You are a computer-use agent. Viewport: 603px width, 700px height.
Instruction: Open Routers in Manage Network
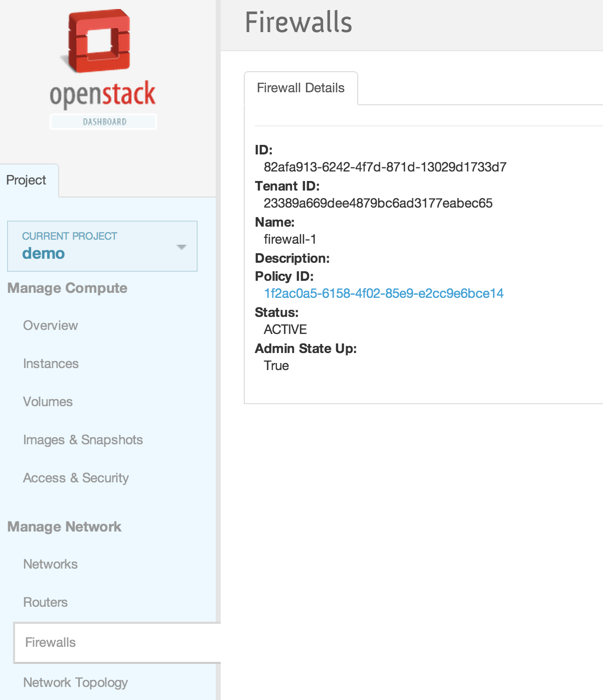click(45, 602)
